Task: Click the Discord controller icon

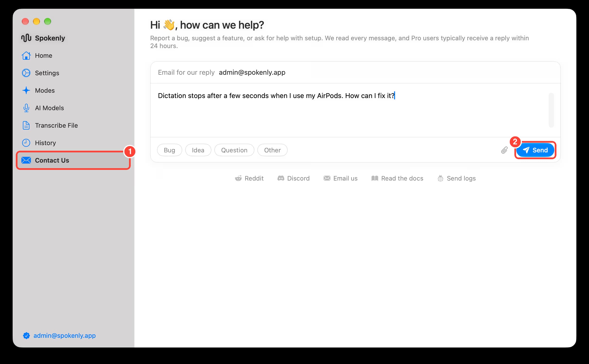Action: click(x=281, y=178)
